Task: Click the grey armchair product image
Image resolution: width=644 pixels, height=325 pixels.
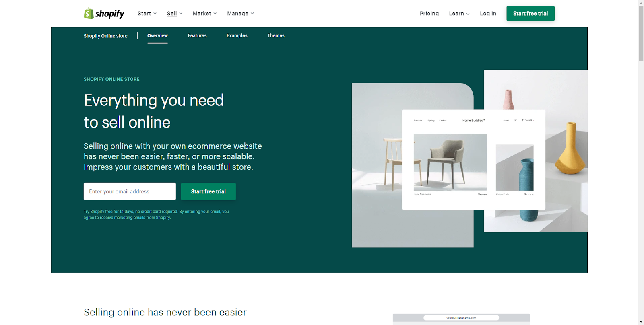Action: (450, 162)
